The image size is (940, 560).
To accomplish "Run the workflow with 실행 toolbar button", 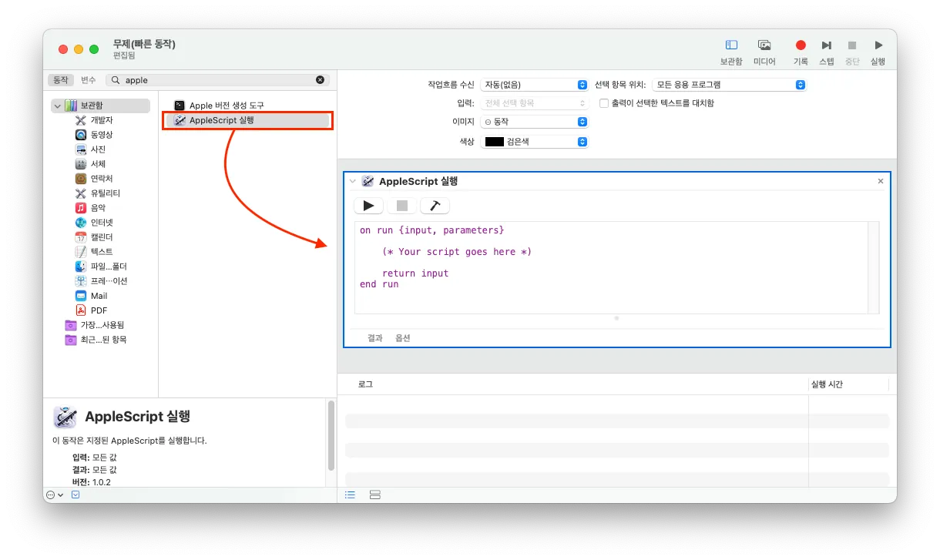I will [878, 45].
